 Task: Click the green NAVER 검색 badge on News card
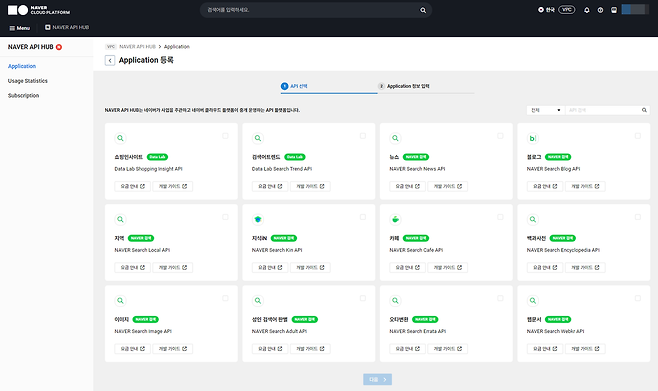416,157
